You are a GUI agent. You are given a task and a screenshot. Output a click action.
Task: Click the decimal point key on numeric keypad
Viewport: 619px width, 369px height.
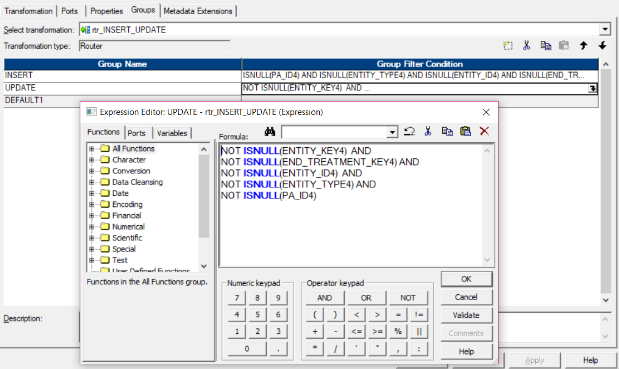tap(278, 349)
